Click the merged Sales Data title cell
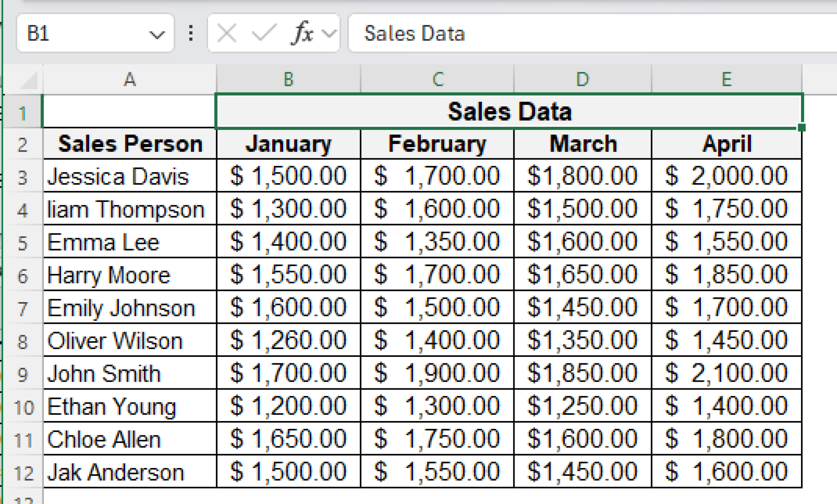Screen dimensions: 837x504 (509, 112)
